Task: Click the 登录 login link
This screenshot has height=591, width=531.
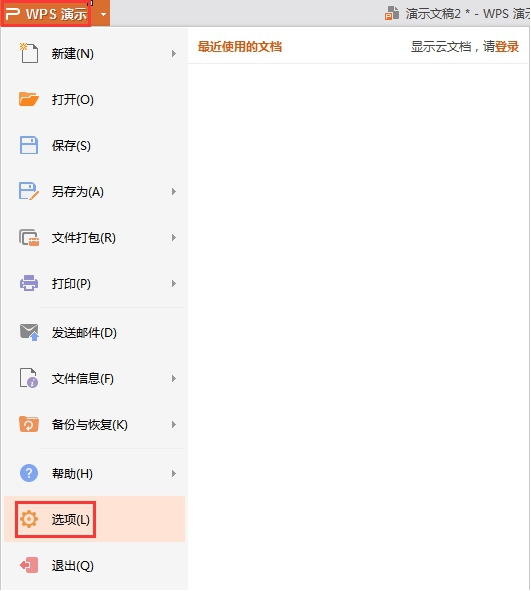Action: 507,47
